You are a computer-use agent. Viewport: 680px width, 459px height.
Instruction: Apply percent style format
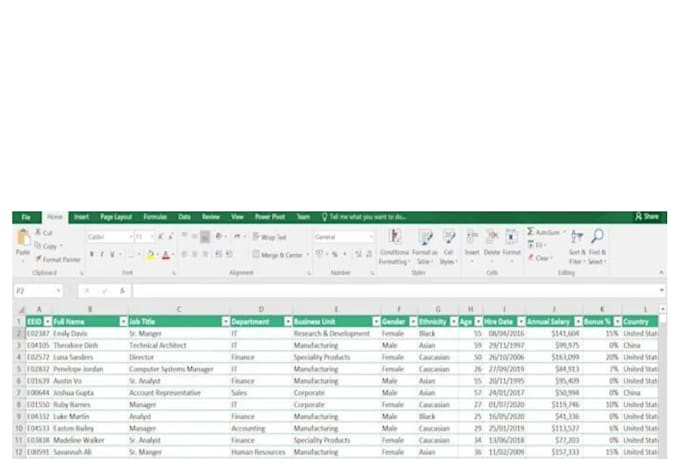(x=334, y=254)
